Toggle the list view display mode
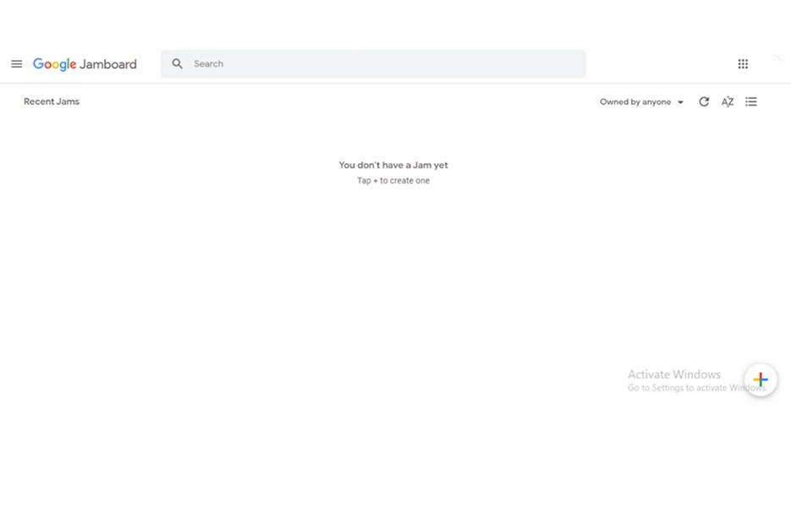The image size is (791, 532). [751, 101]
